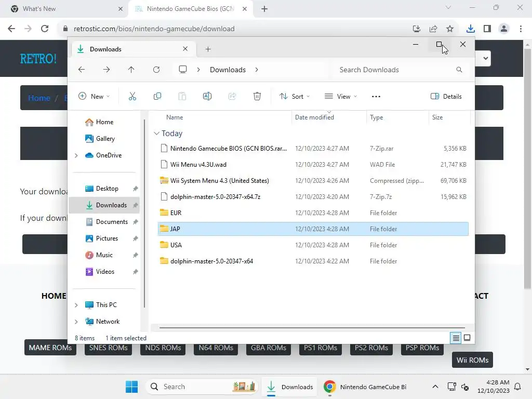Go up one folder level
The width and height of the screenshot is (532, 399).
[x=131, y=70]
